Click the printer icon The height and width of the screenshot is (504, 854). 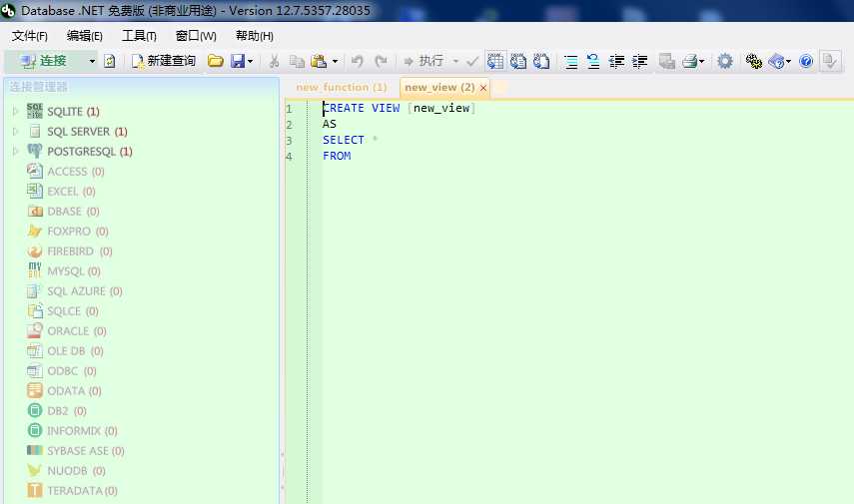(690, 61)
